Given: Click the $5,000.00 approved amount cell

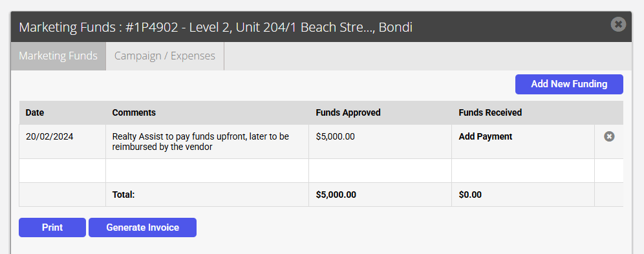Looking at the screenshot, I should click(380, 142).
